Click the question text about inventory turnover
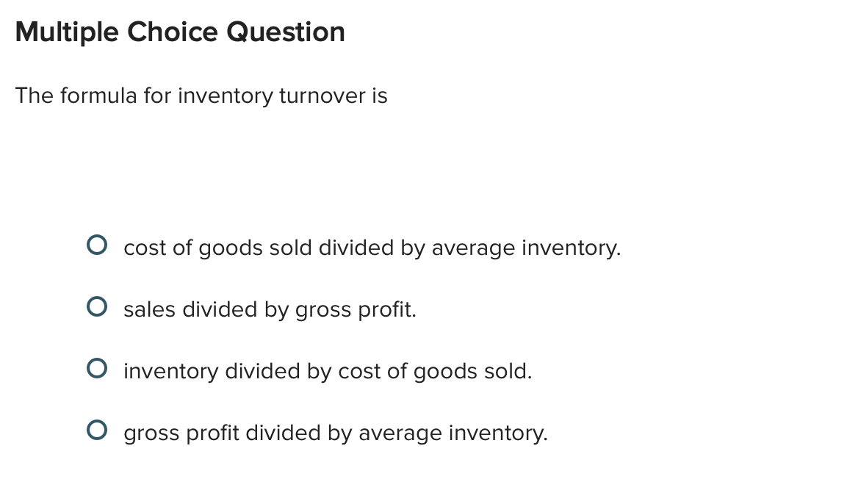 coord(202,96)
